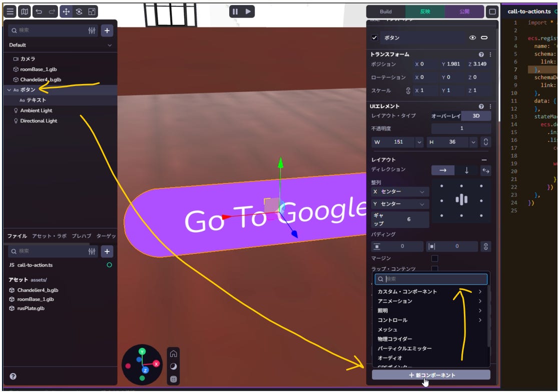Image resolution: width=559 pixels, height=392 pixels.
Task: Uncheck the ボタン enabled checkbox
Action: point(374,37)
